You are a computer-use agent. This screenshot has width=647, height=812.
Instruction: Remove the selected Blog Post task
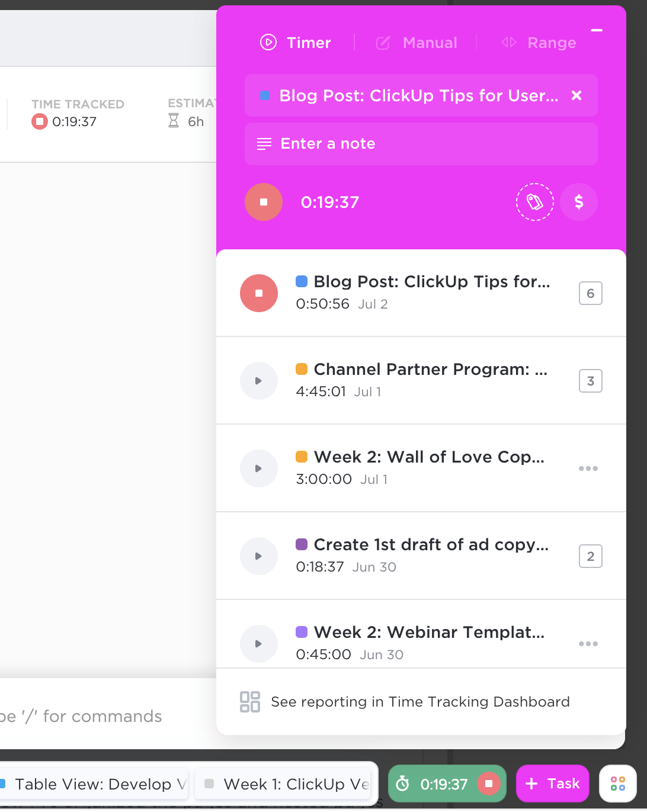(x=576, y=96)
